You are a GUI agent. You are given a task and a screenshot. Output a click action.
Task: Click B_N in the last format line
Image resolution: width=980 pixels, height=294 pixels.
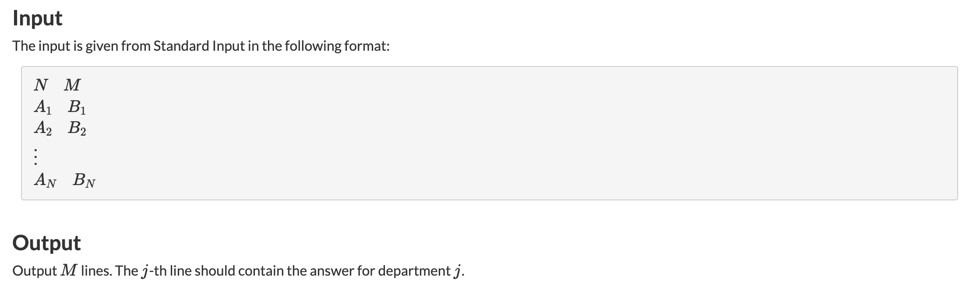tap(84, 180)
